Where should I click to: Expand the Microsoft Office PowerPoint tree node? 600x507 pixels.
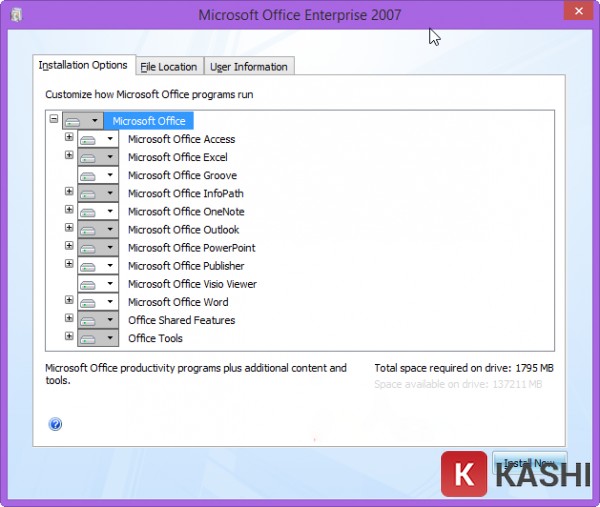(x=69, y=245)
